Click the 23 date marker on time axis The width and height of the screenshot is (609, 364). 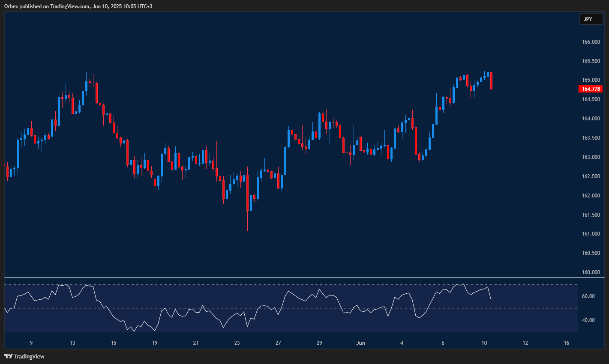click(x=237, y=343)
